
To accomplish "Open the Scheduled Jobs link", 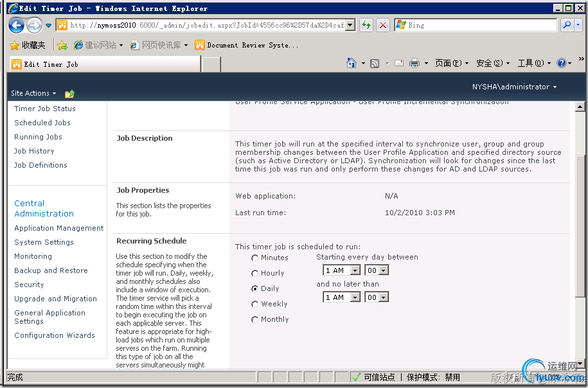I will click(x=42, y=123).
